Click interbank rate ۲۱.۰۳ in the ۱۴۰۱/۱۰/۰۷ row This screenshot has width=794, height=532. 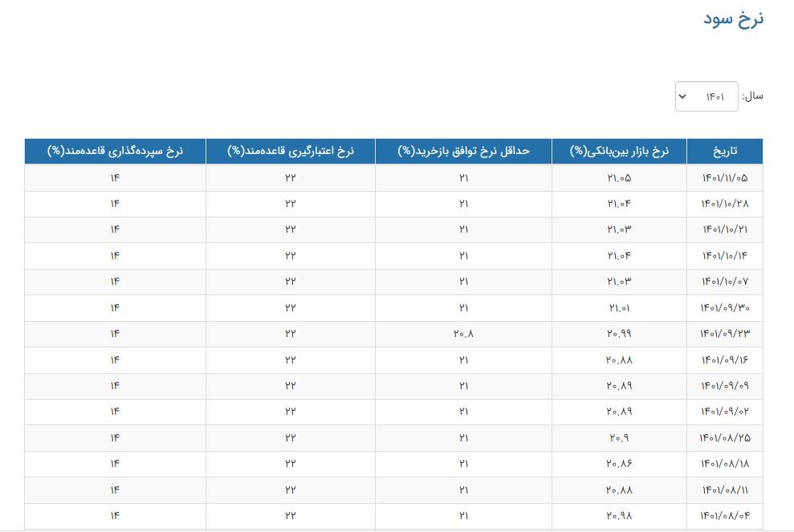click(619, 282)
